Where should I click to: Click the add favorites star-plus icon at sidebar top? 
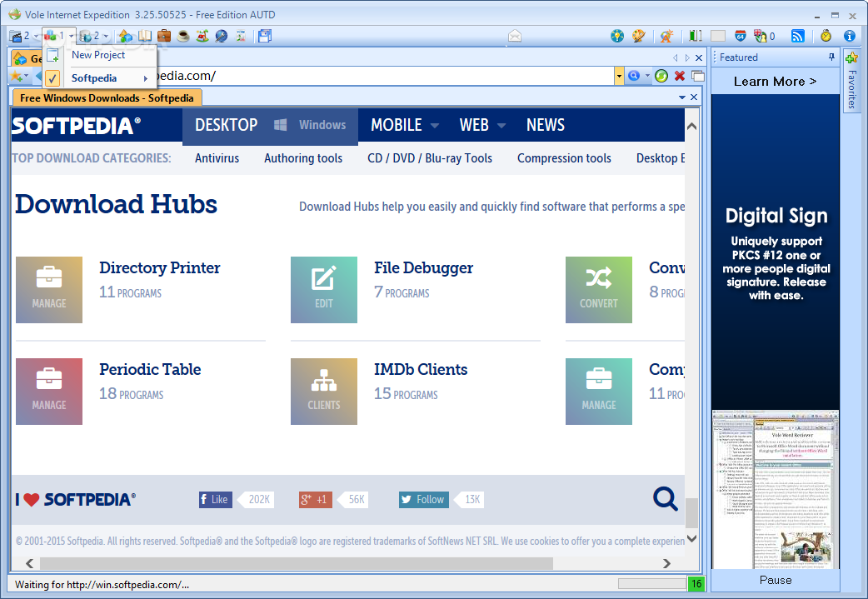(x=851, y=57)
